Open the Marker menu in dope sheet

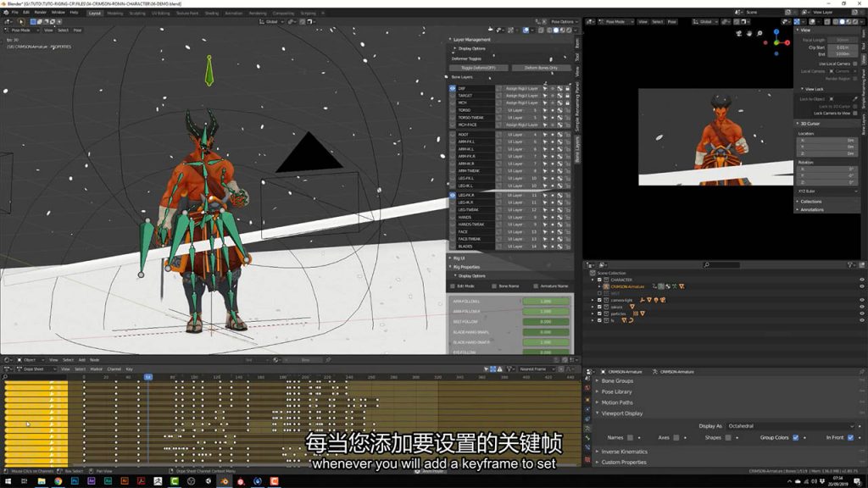[x=97, y=369]
